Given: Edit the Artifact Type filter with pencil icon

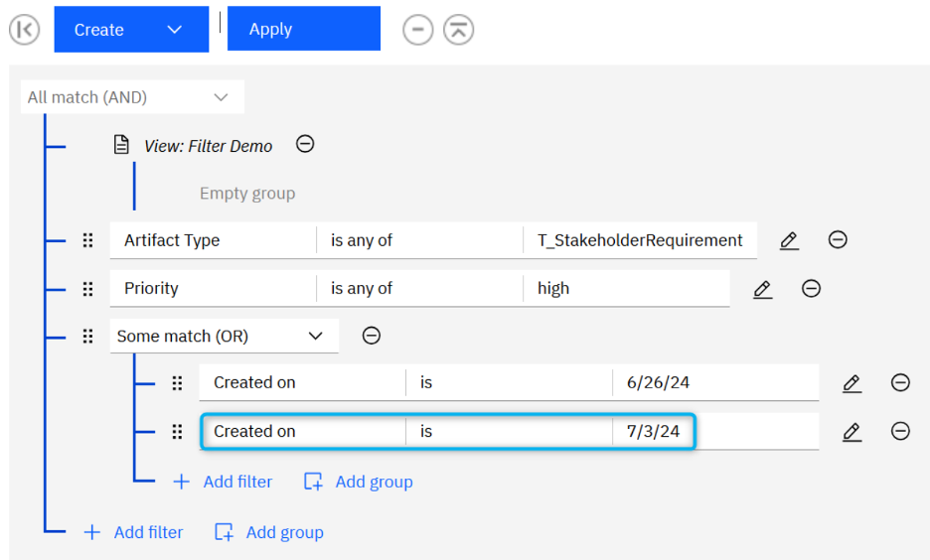Looking at the screenshot, I should pos(789,240).
